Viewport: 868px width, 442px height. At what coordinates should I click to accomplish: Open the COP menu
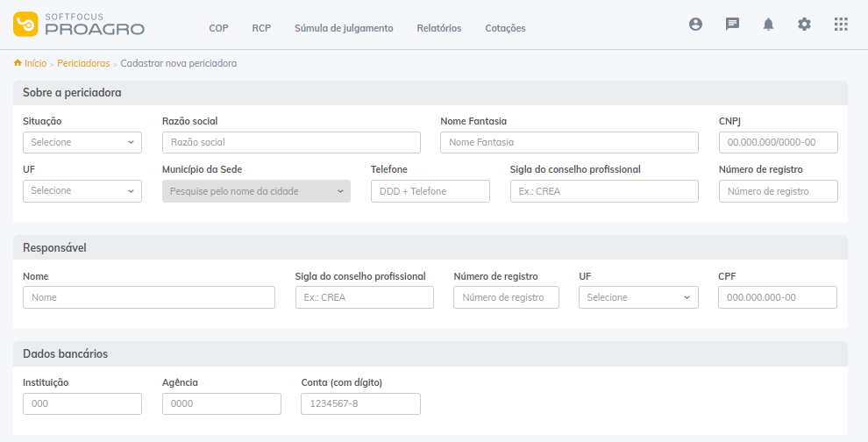pyautogui.click(x=218, y=28)
